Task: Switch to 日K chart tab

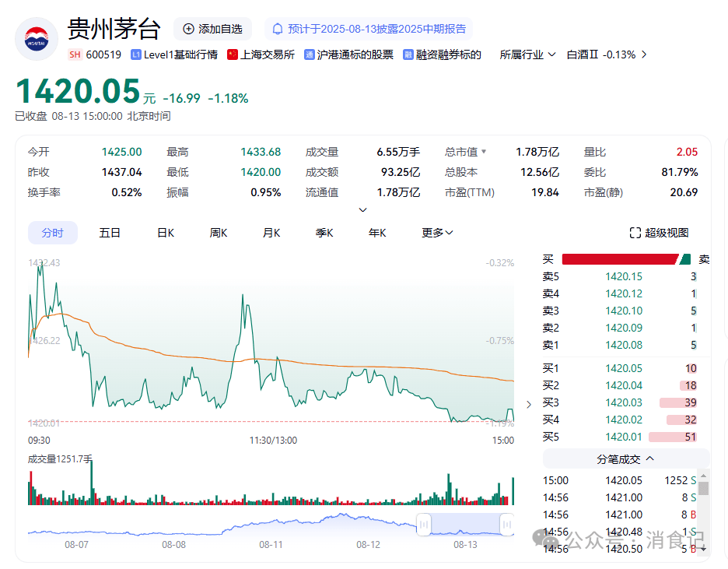Action: click(166, 233)
